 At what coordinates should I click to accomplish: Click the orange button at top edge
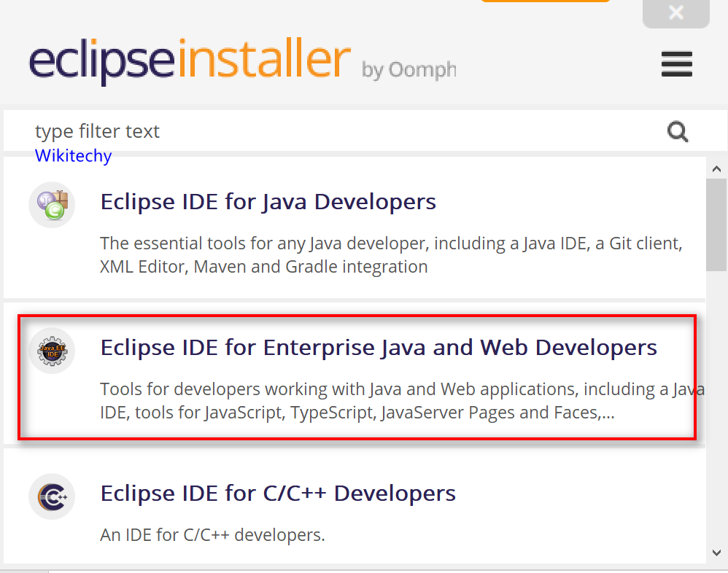[x=545, y=1]
